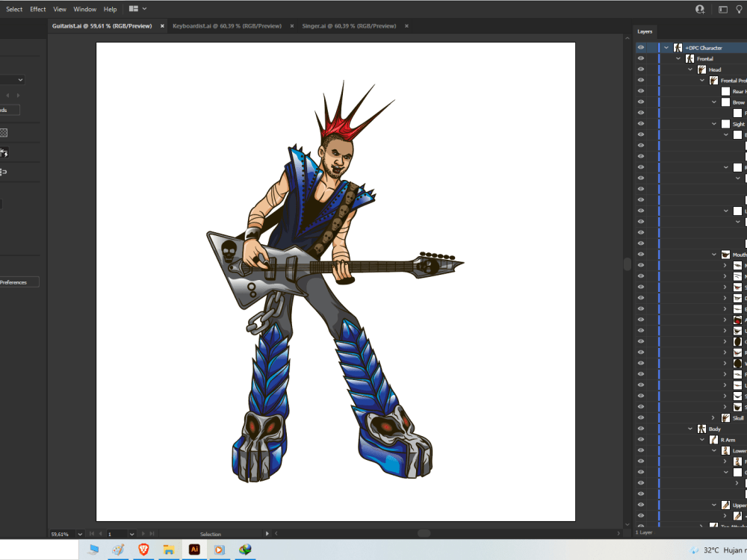Collapse the Mouth sublayer group
The height and width of the screenshot is (560, 747).
click(713, 255)
